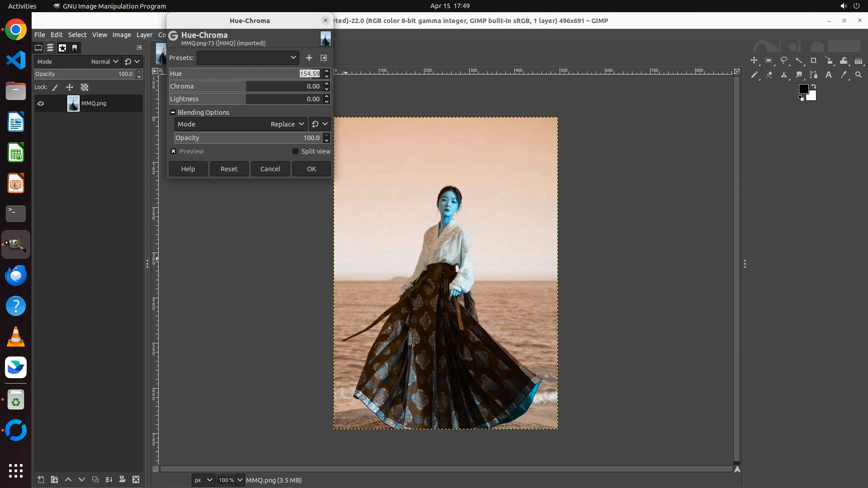Select the Fuzzy Select wand tool
This screenshot has width=868, height=488.
(799, 61)
